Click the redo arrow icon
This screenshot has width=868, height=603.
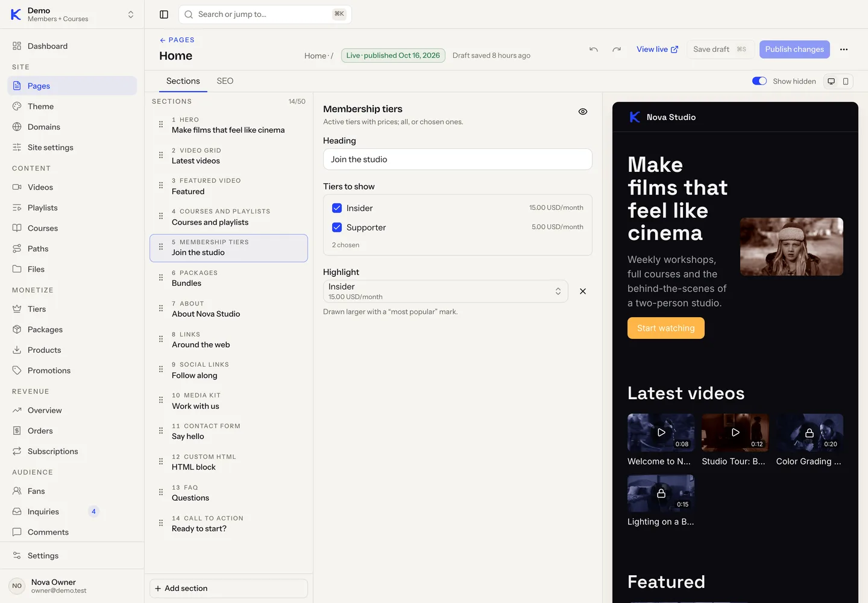pos(617,49)
